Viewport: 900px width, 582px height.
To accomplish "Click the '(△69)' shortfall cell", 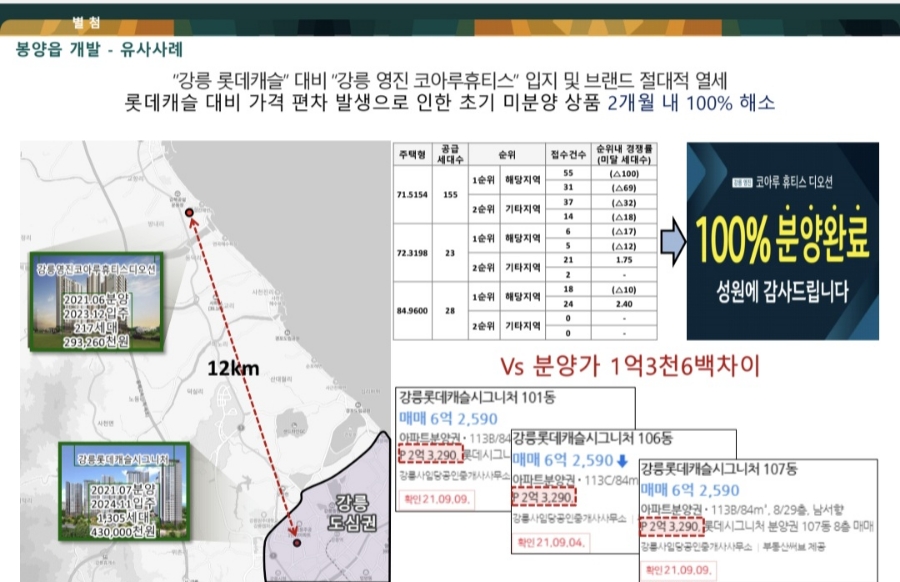I will pos(624,188).
